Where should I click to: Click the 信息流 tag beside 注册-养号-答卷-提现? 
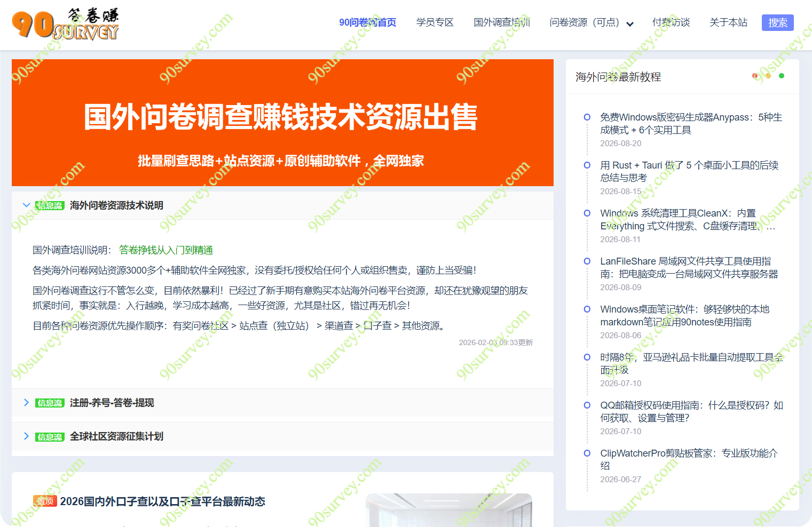tap(50, 403)
